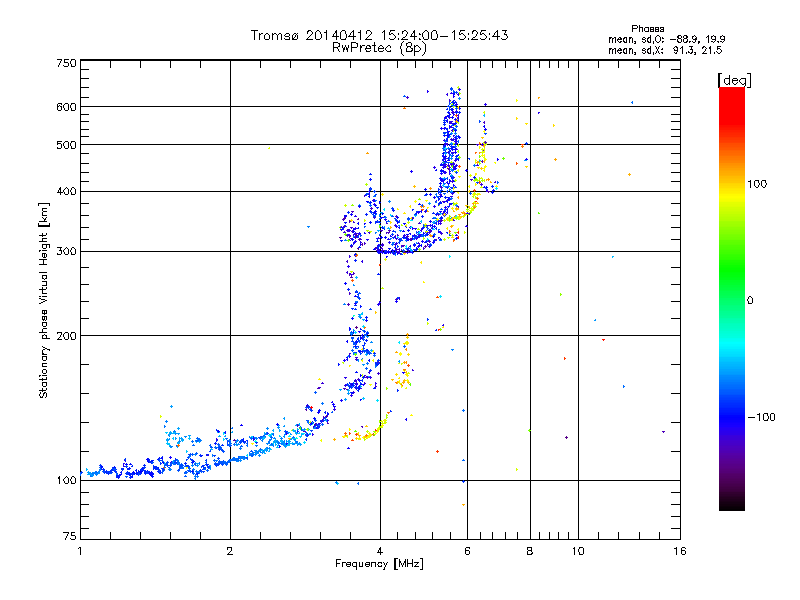Click the plot title 'Tromsø 20140412 15:24:00-15:25:43'
Viewport: 800px width, 600px height.
[x=379, y=35]
